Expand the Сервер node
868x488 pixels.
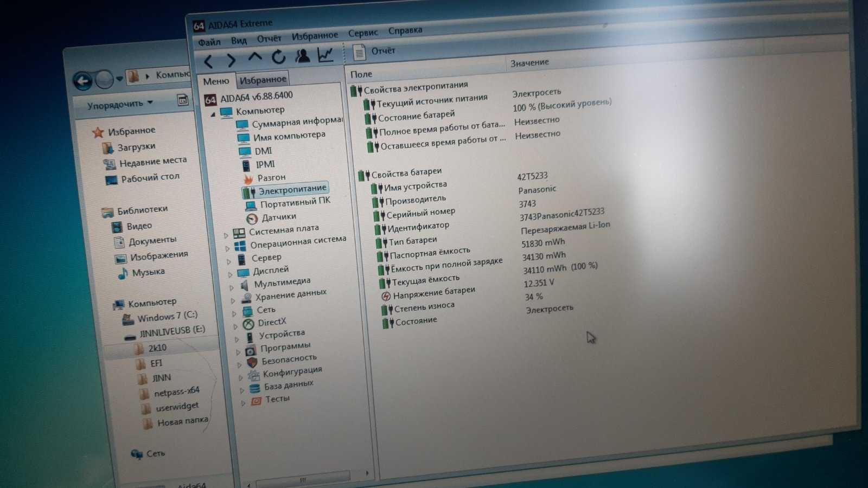click(x=228, y=261)
